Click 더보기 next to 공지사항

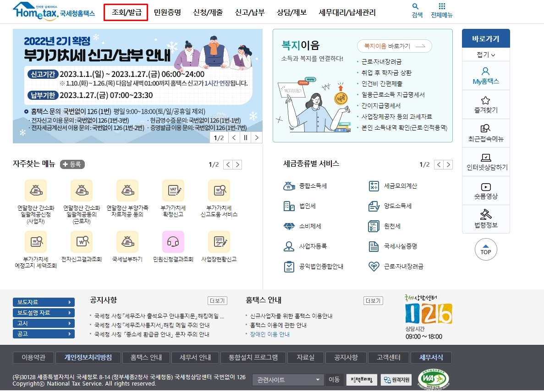[x=217, y=301]
